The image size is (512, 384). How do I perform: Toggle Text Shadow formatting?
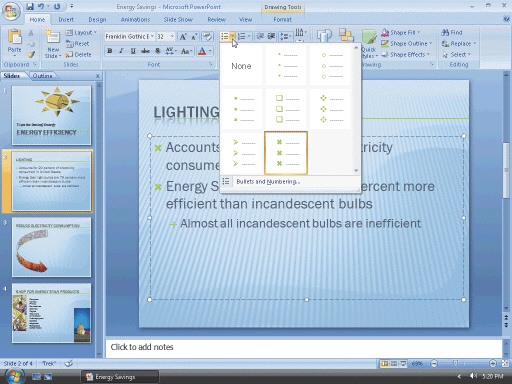158,51
